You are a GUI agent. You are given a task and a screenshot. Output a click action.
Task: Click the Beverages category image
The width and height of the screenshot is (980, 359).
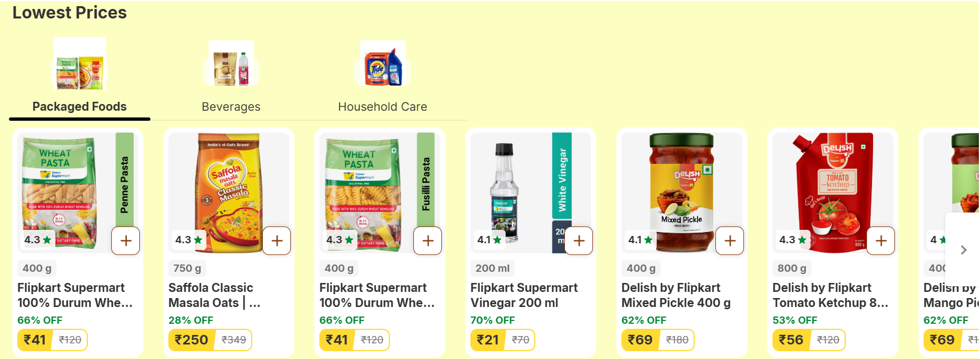point(231,64)
